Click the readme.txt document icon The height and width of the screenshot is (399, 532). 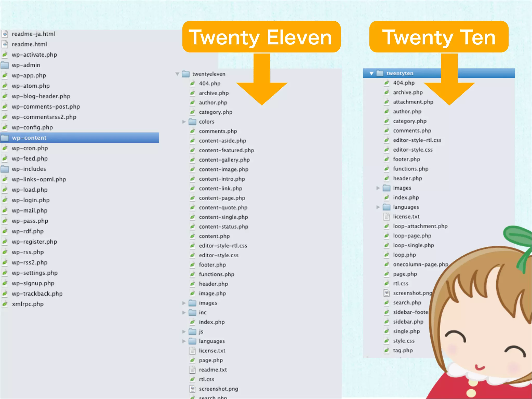(192, 370)
